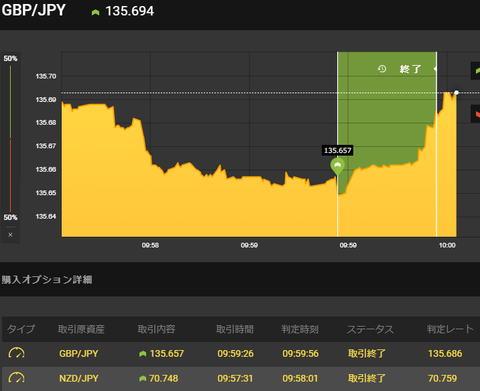The width and height of the screenshot is (480, 391).
Task: Click the 取引内容 column header
Action: [156, 329]
